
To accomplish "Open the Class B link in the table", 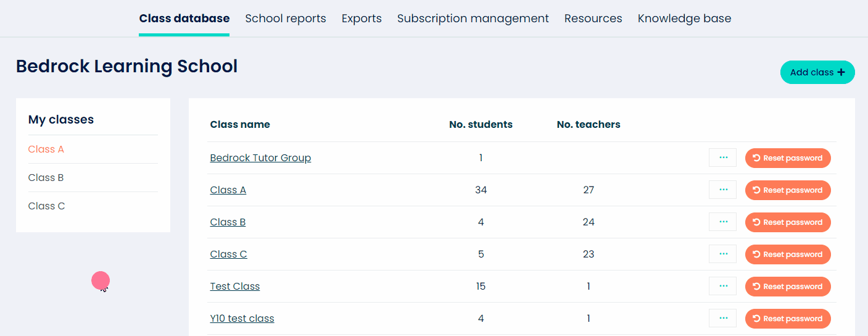I will click(228, 222).
